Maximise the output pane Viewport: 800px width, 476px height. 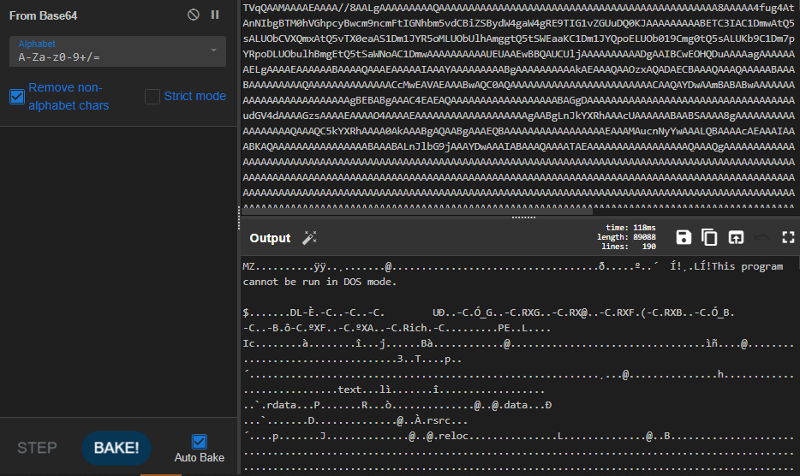click(x=788, y=237)
